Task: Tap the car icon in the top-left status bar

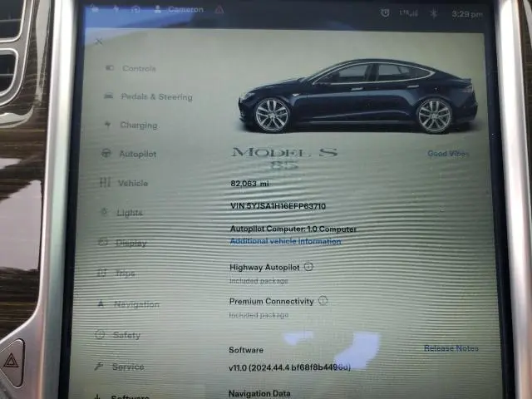Action: point(95,8)
